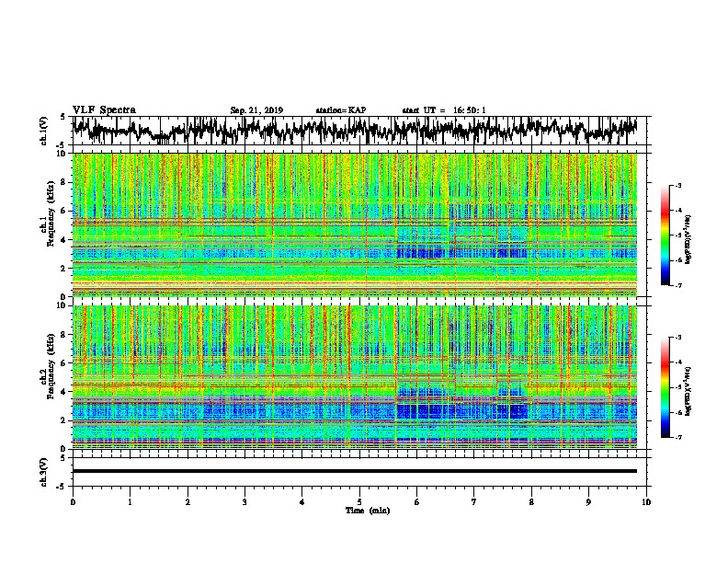728x563 pixels.
Task: Click the "VLF Spectra" plot title
Action: [x=104, y=110]
